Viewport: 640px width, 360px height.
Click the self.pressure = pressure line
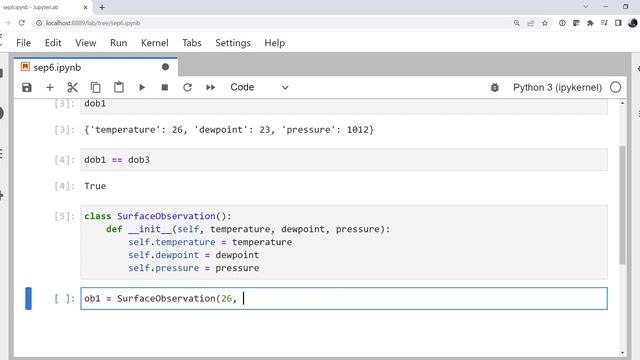tap(193, 268)
